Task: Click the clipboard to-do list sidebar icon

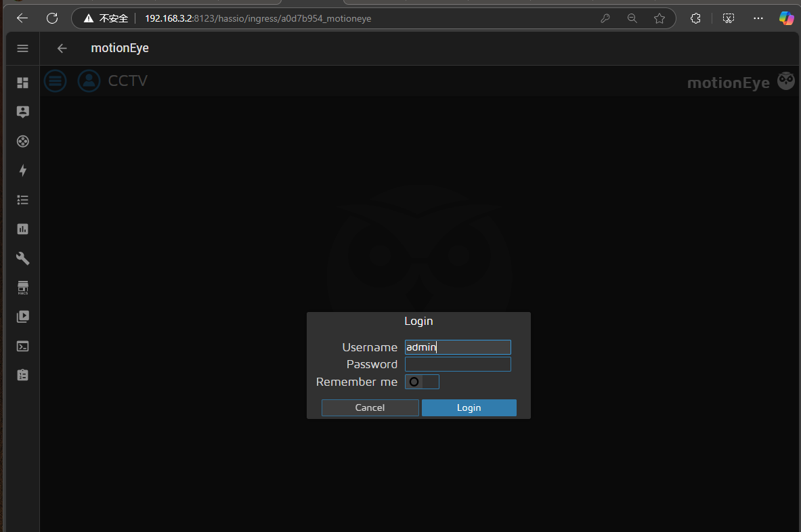Action: pos(23,374)
